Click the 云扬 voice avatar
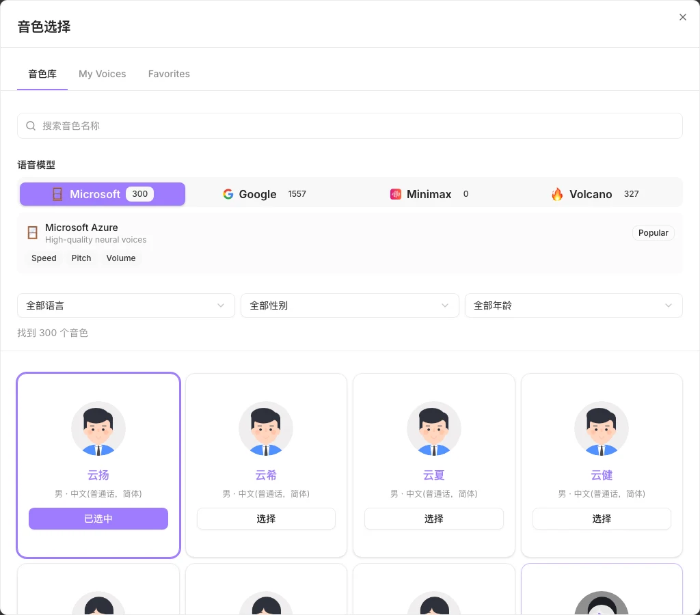 [98, 428]
